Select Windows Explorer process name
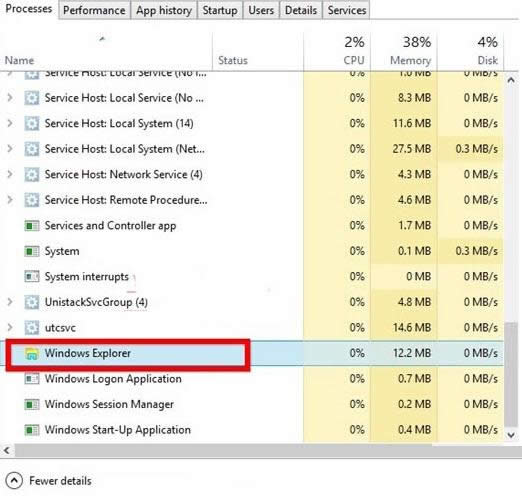522x502 pixels. pos(88,353)
